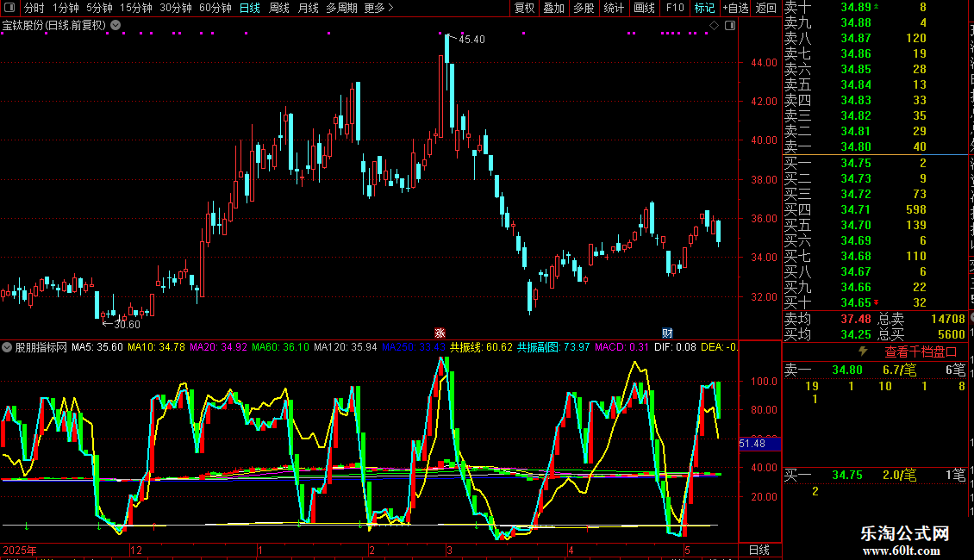Click the MA20: 34.92 indicator label
Image resolution: width=974 pixels, height=560 pixels.
click(218, 347)
